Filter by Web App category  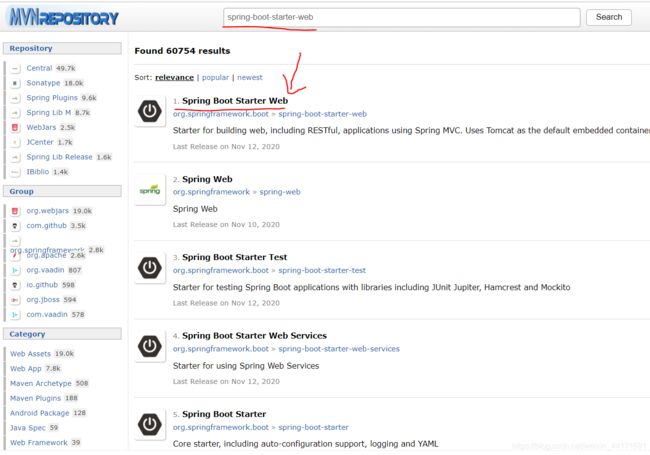point(26,369)
